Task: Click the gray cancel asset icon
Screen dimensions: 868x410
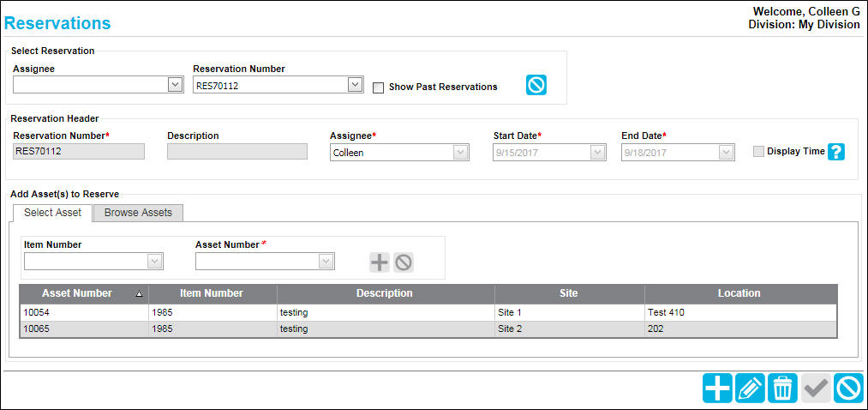Action: pos(404,262)
